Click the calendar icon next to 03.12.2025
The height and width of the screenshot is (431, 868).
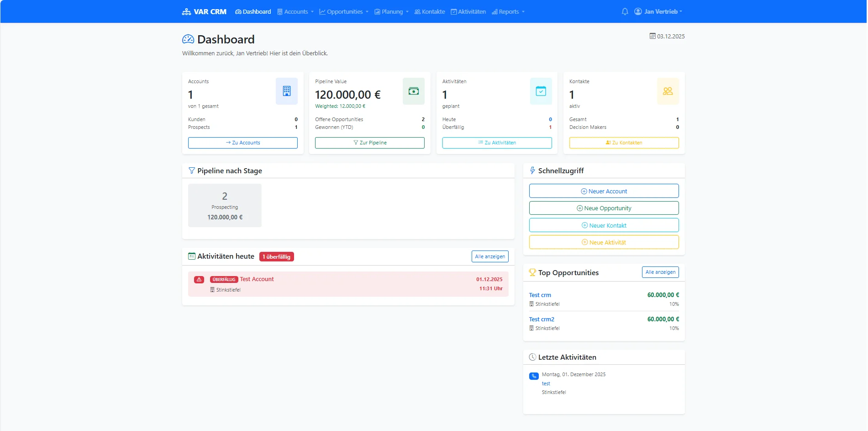[x=652, y=36]
